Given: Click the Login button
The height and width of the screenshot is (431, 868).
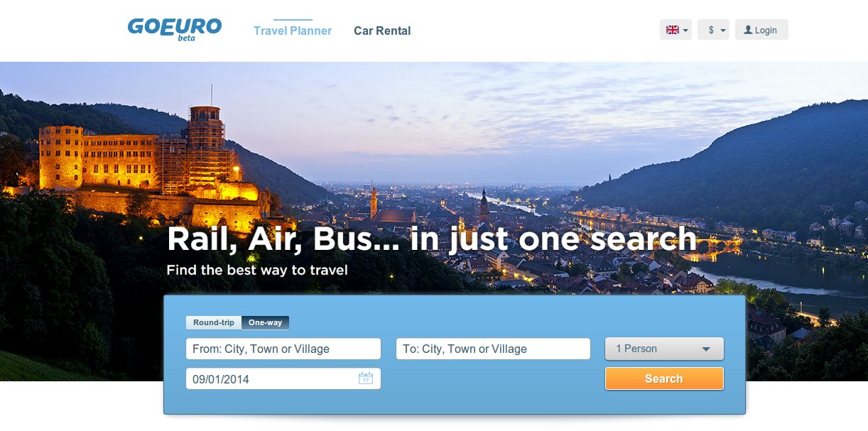Looking at the screenshot, I should pyautogui.click(x=761, y=30).
